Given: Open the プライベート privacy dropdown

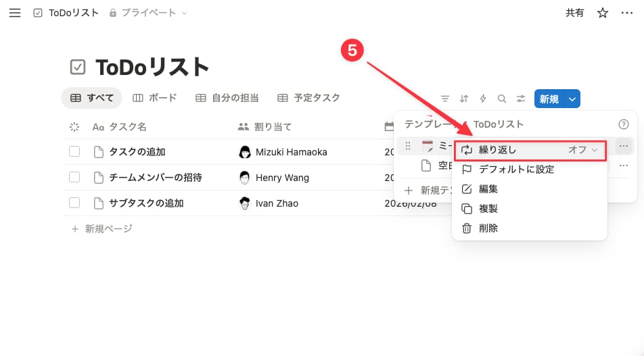Looking at the screenshot, I should [x=148, y=13].
